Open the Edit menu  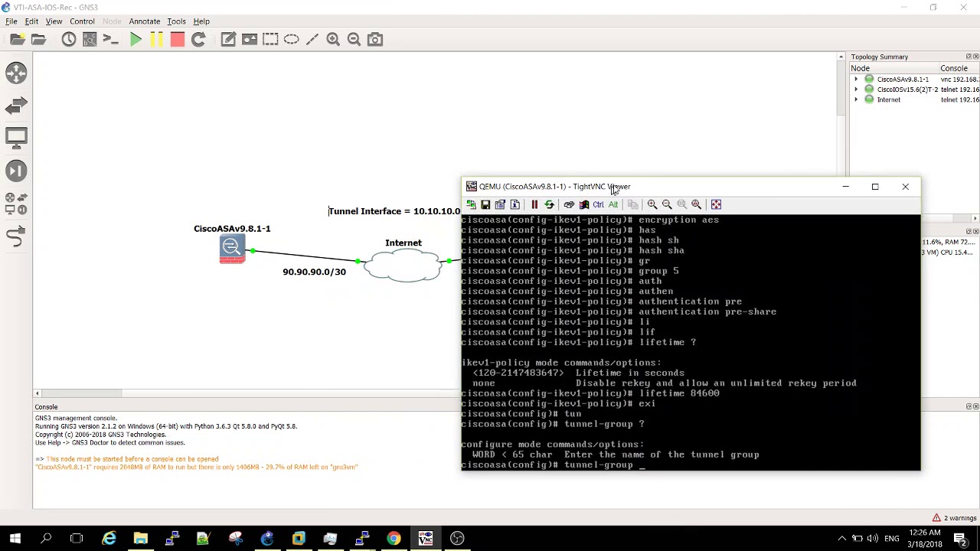[31, 21]
